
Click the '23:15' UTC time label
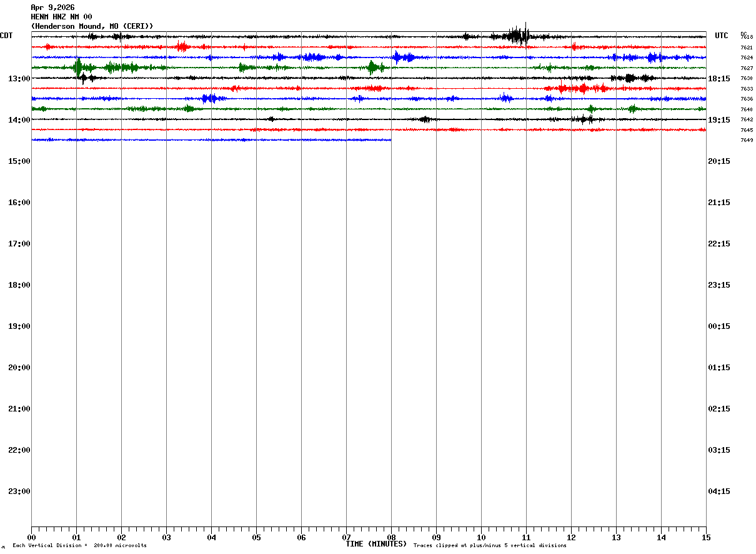(719, 285)
